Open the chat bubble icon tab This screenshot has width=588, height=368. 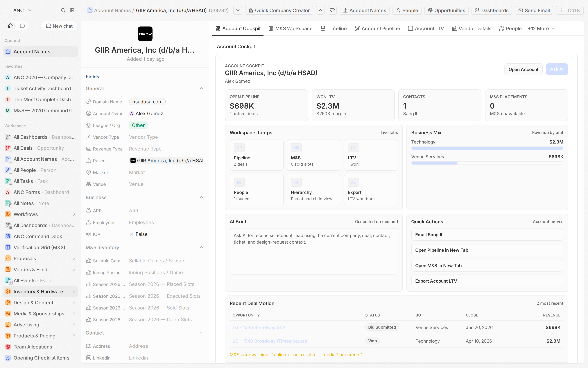(x=22, y=26)
